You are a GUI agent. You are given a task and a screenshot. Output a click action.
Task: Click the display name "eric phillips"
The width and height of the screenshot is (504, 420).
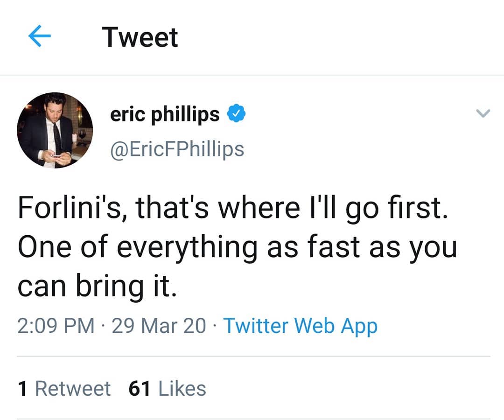[x=165, y=114]
